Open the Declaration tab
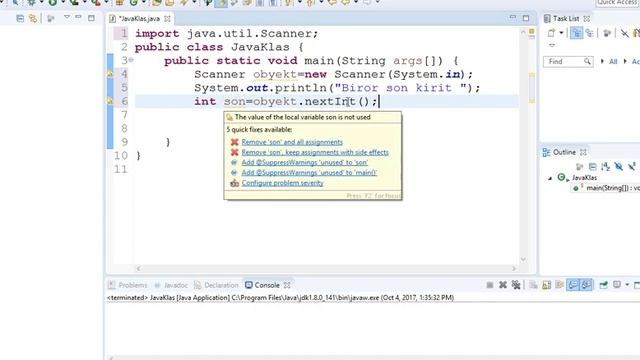 coord(221,285)
